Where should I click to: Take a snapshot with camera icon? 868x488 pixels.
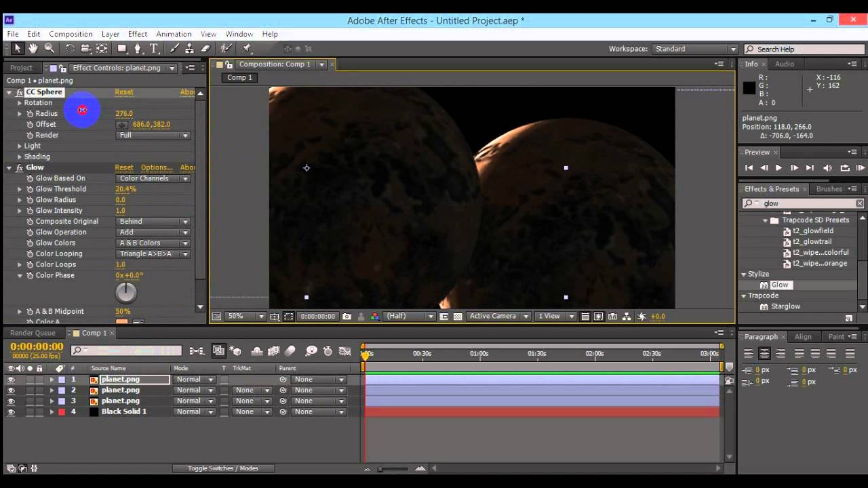(347, 317)
